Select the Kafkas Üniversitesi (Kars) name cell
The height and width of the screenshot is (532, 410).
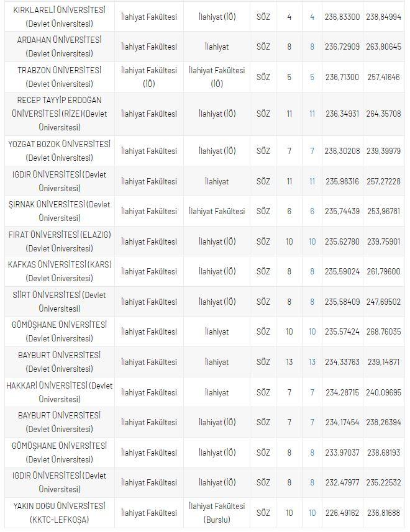click(60, 271)
